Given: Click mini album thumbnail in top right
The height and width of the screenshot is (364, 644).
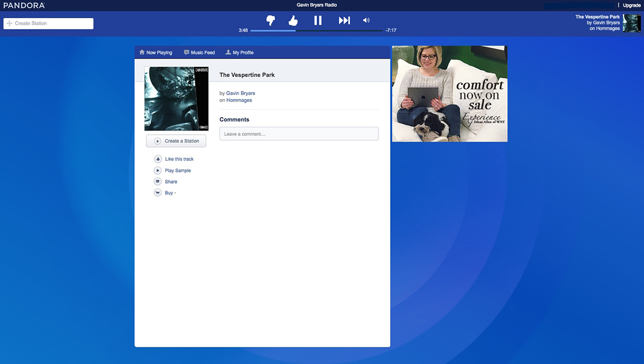Looking at the screenshot, I should (632, 23).
